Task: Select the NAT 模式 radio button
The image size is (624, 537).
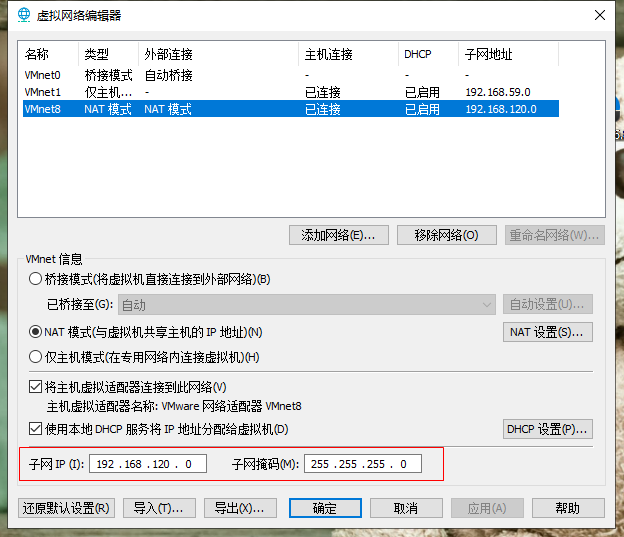Action: click(35, 332)
